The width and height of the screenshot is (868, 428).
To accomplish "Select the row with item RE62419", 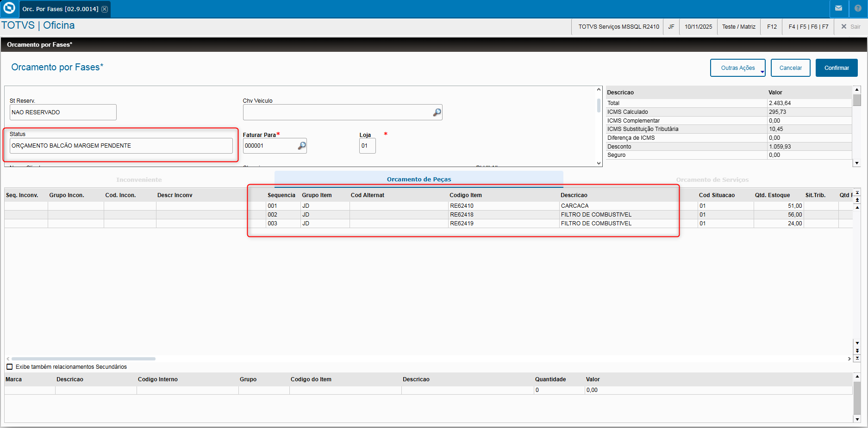I will tap(428, 223).
